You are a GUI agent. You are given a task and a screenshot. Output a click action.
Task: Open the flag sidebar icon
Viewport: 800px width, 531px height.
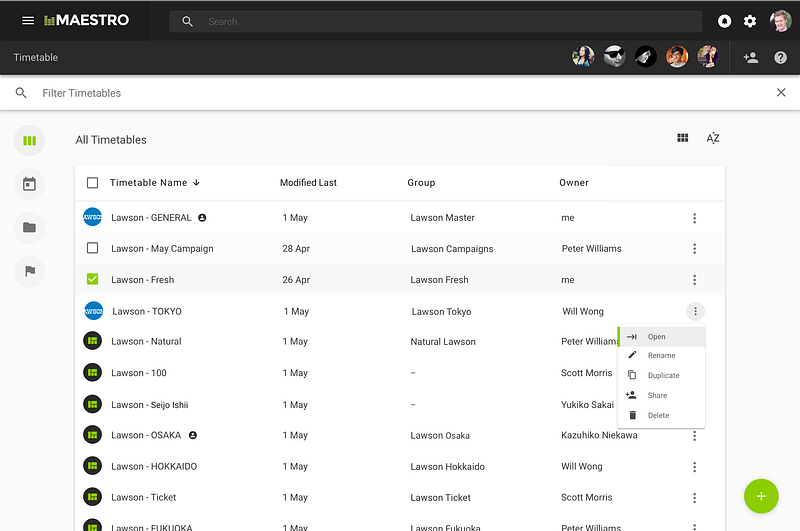(x=30, y=271)
